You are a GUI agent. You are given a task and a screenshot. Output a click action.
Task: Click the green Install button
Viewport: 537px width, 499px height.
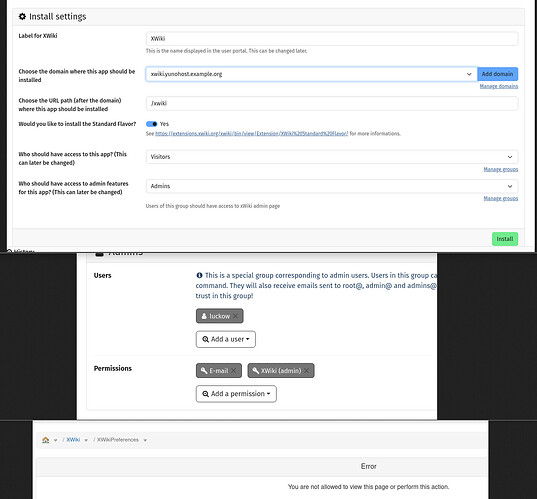point(505,239)
